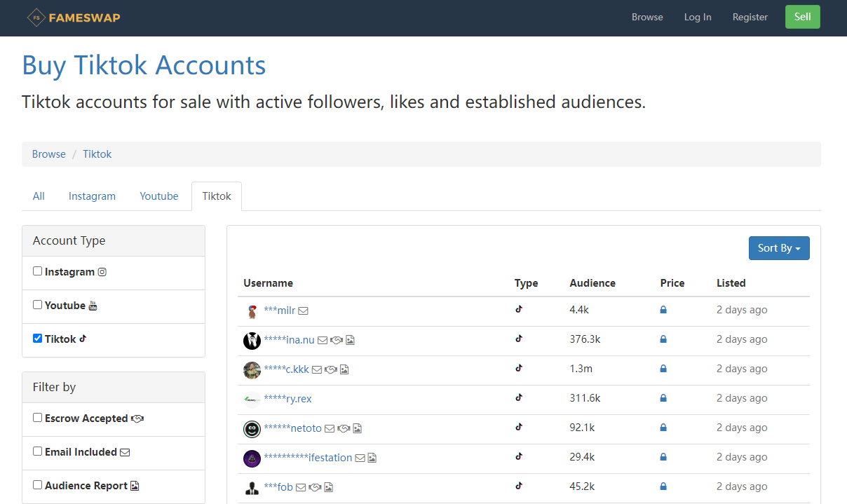Open the *****ry.rex account listing

click(x=287, y=399)
